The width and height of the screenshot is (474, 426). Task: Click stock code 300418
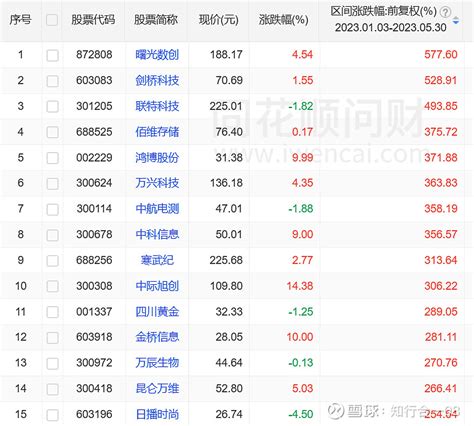(x=94, y=388)
